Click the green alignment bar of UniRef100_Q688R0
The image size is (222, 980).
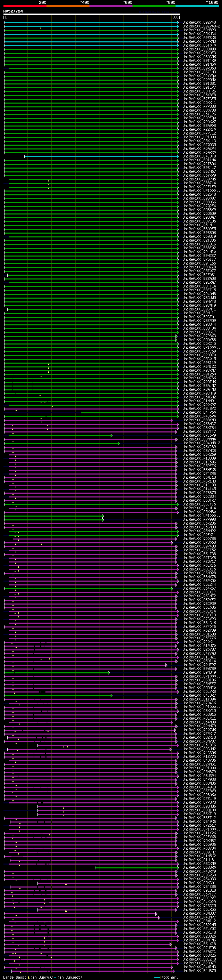pos(137,868)
